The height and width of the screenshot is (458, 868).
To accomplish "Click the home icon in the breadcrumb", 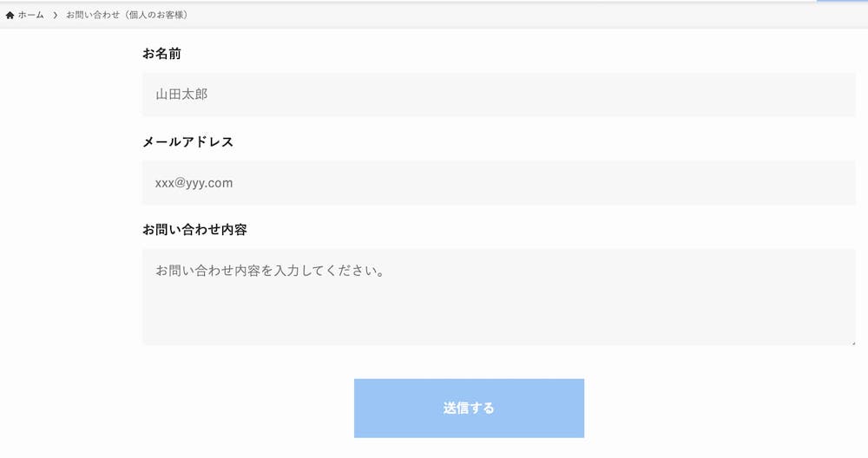I will pyautogui.click(x=10, y=15).
